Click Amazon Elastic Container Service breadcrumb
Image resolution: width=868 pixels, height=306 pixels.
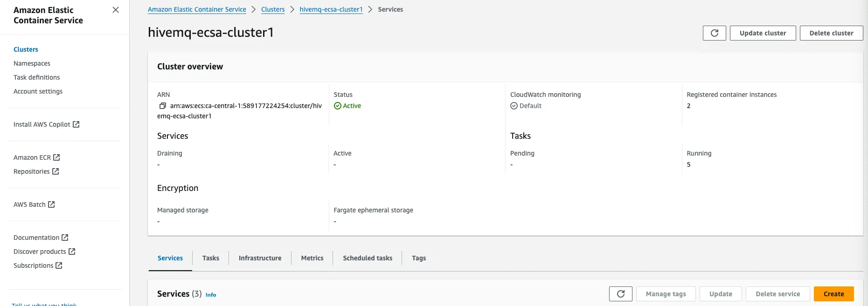[x=197, y=9]
